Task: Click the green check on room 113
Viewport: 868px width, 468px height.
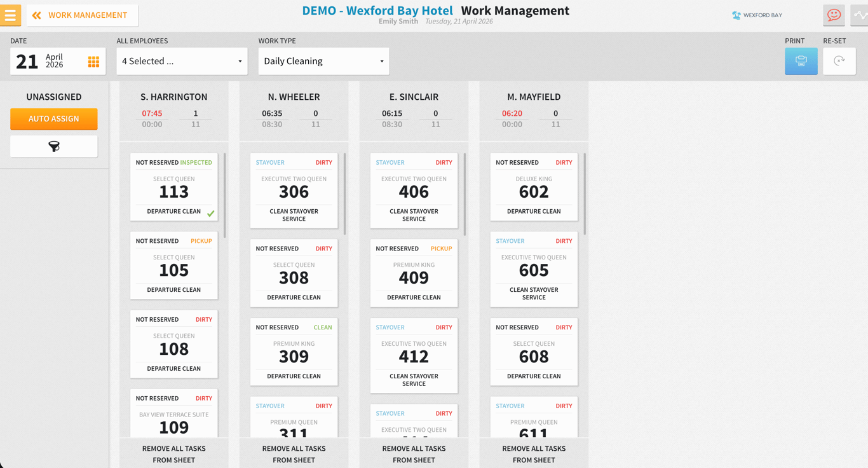Action: 210,214
